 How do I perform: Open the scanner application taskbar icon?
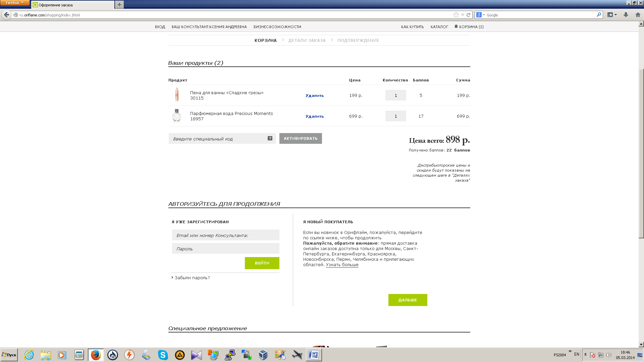146,355
